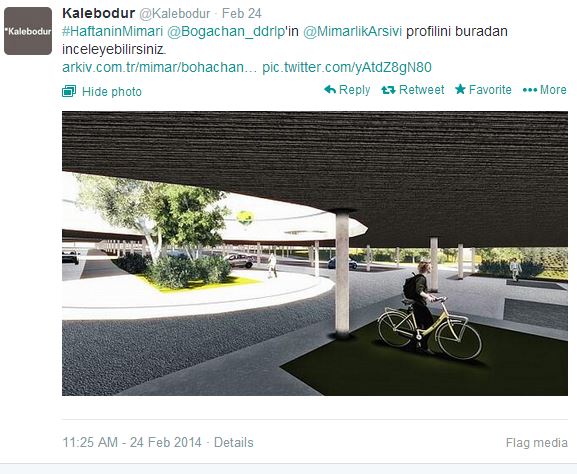Click Flag media to report photo
This screenshot has height=474, width=577.
click(537, 442)
